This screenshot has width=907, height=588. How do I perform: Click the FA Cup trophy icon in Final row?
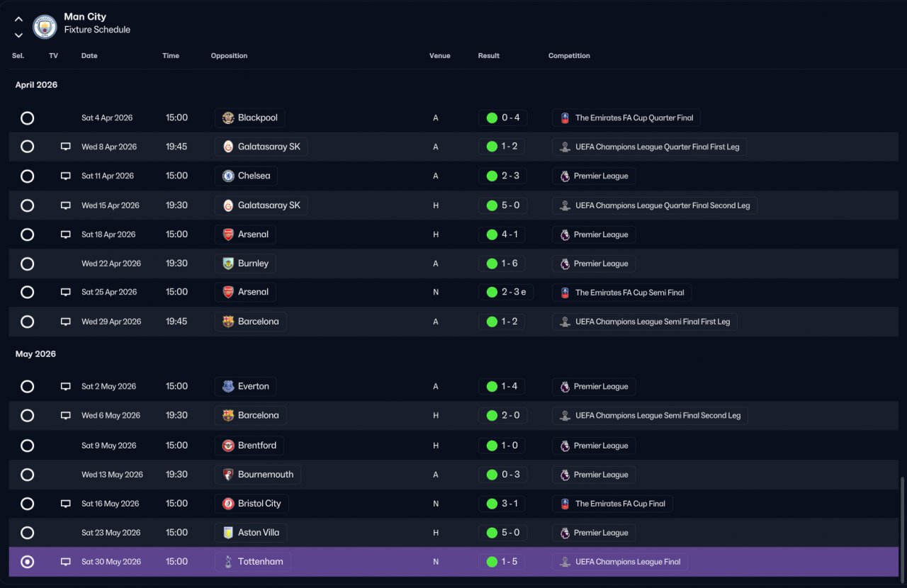click(565, 504)
